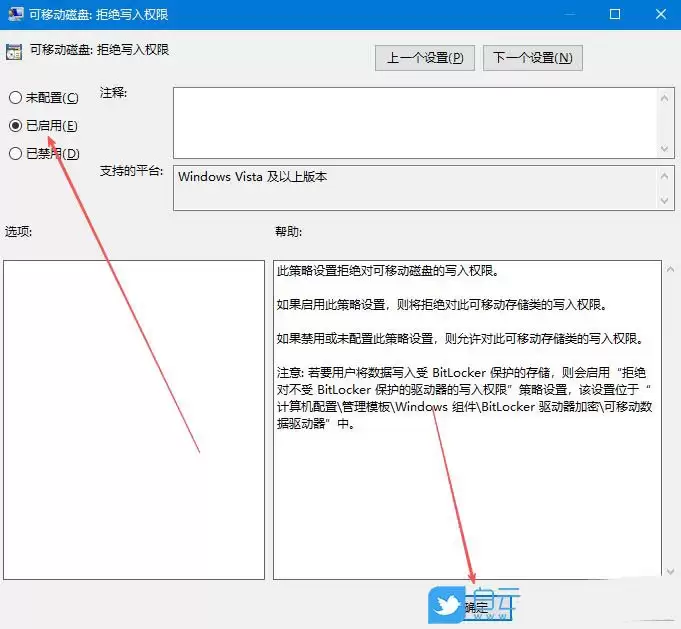Close the 可移动磁盘 dialog window
This screenshot has height=629, width=681.
pyautogui.click(x=661, y=14)
